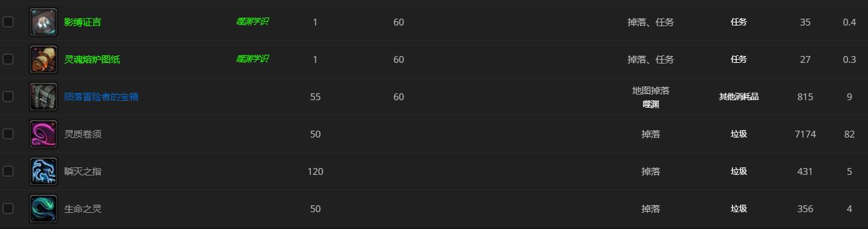The height and width of the screenshot is (229, 868).
Task: Click the teal 生命之灵 icon
Action: pos(44,209)
